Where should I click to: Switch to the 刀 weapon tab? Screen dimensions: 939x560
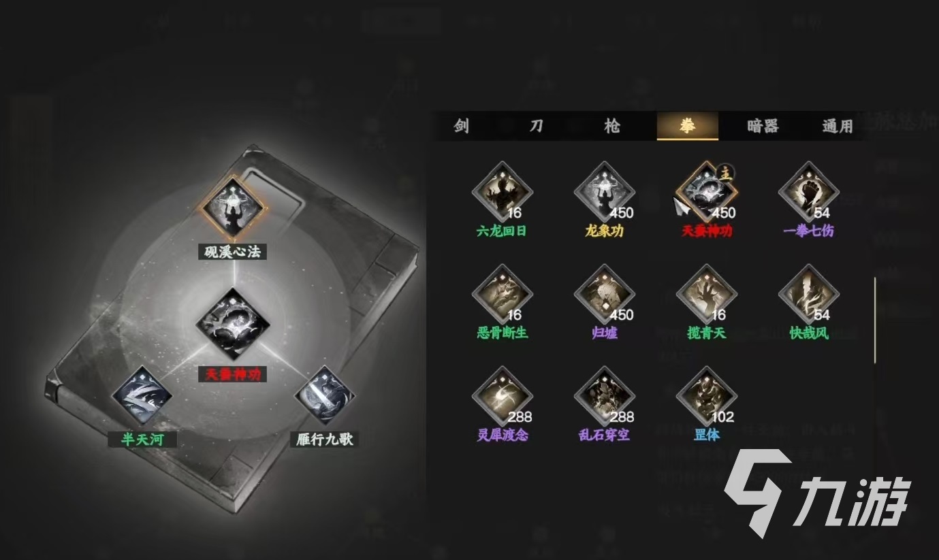[x=537, y=126]
